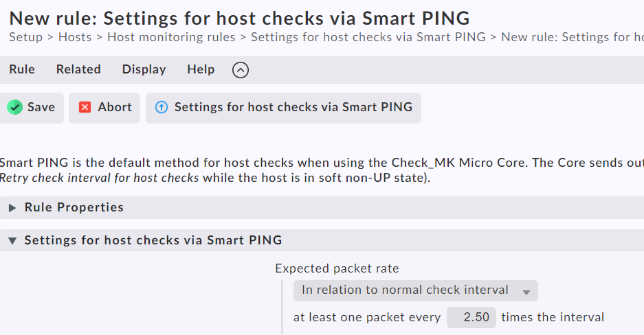The image size is (644, 335).
Task: Expand the Rule Properties triangle
Action: pos(12,207)
